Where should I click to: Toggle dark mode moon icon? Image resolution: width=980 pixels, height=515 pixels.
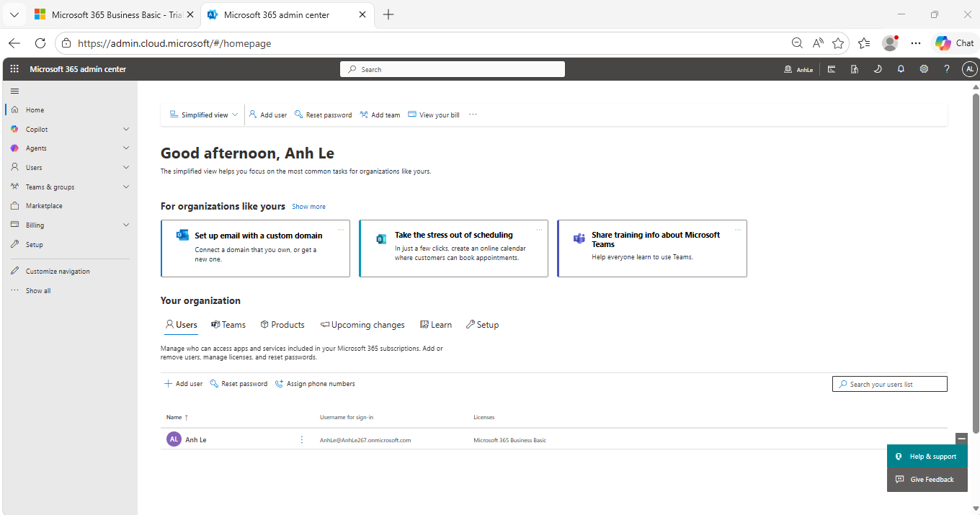click(x=877, y=69)
